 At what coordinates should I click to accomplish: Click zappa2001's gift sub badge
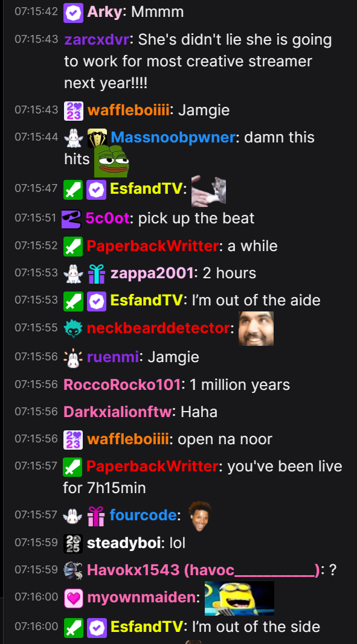[x=97, y=274]
